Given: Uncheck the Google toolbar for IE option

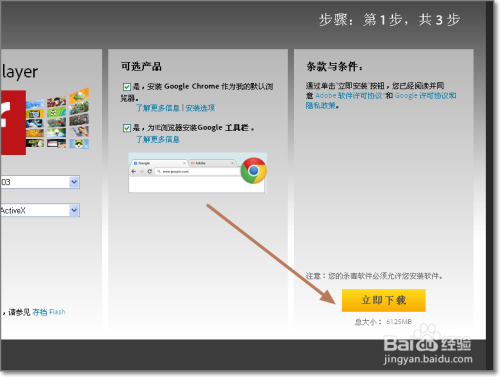Looking at the screenshot, I should pyautogui.click(x=127, y=128).
